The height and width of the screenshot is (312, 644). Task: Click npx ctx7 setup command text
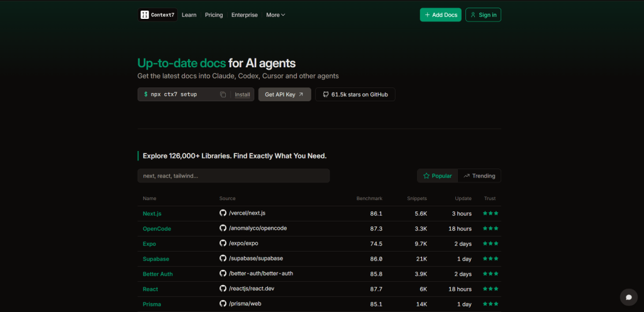pyautogui.click(x=174, y=94)
